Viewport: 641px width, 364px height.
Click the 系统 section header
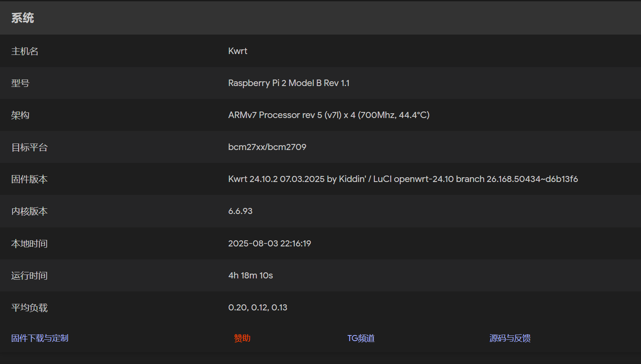point(22,18)
